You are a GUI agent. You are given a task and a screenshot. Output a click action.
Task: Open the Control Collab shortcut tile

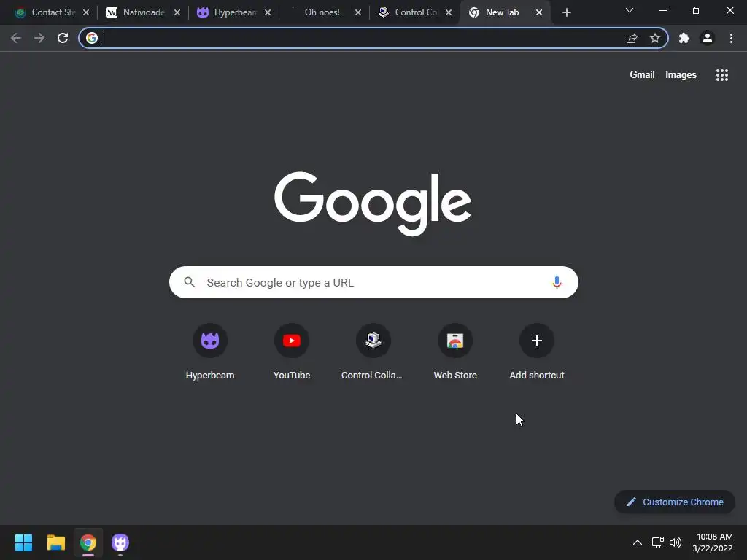coord(373,352)
